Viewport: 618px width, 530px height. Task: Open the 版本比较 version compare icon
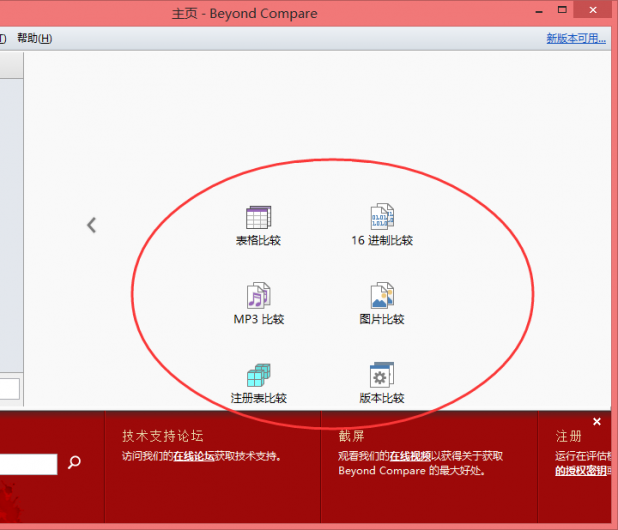(382, 383)
